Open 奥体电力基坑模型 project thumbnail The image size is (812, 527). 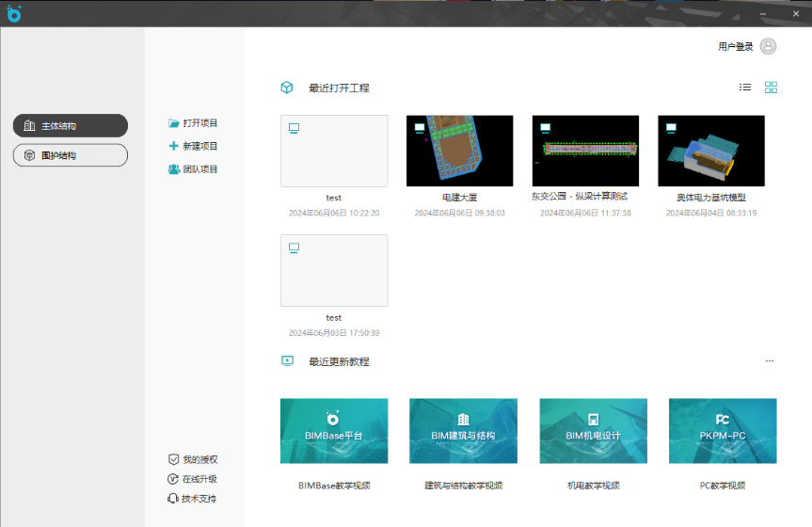(x=710, y=151)
